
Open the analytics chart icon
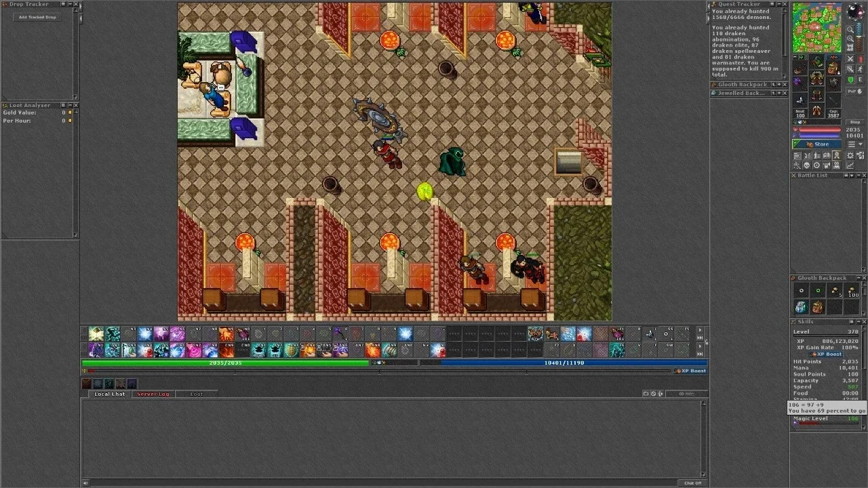(850, 165)
